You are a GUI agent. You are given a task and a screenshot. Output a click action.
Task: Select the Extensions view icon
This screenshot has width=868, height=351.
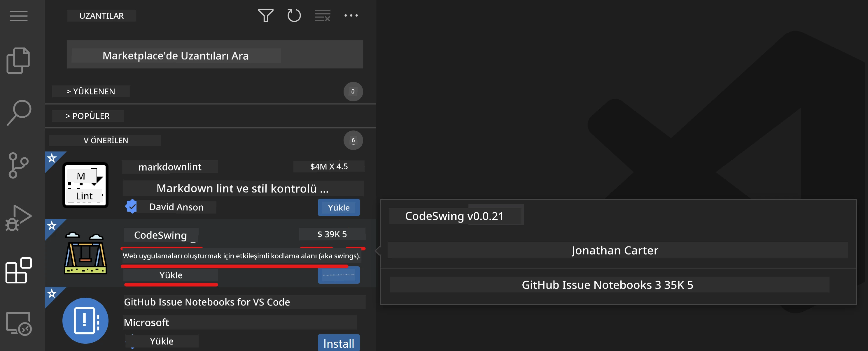coord(19,270)
